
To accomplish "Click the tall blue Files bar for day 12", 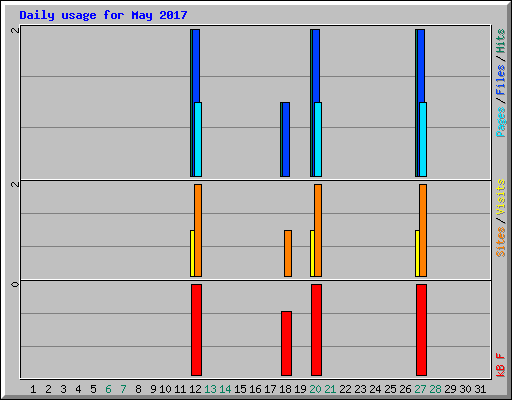I will coord(196,66).
